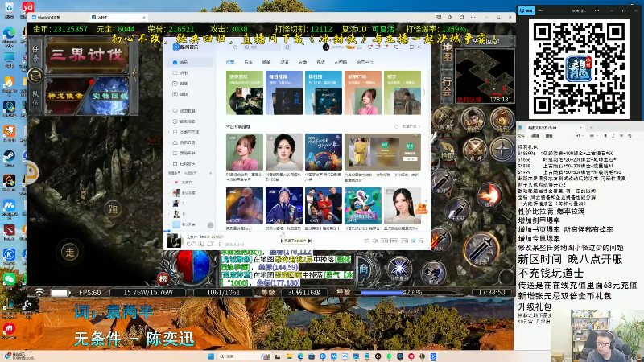Select the 队伍 tab in game panel
This screenshot has width=644, height=362.
pyautogui.click(x=36, y=97)
